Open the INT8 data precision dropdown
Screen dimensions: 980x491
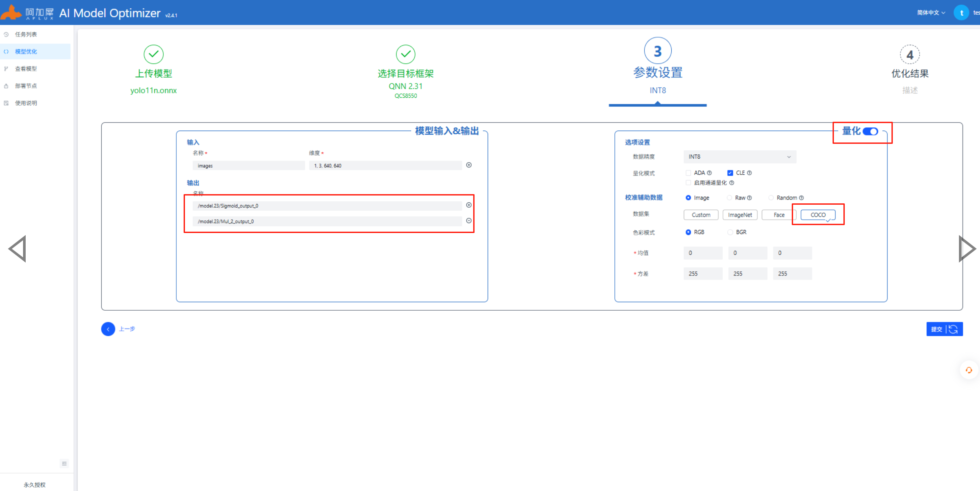pos(739,157)
